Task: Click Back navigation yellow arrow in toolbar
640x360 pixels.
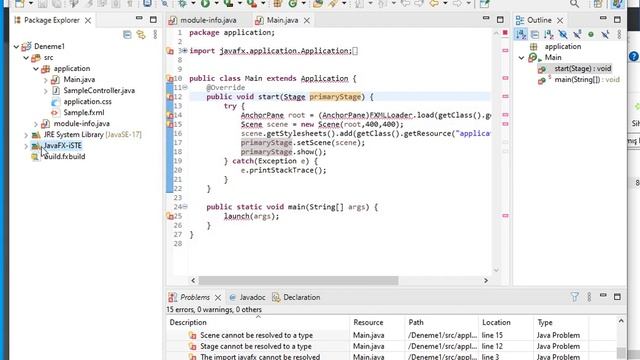Action: pyautogui.click(x=434, y=4)
